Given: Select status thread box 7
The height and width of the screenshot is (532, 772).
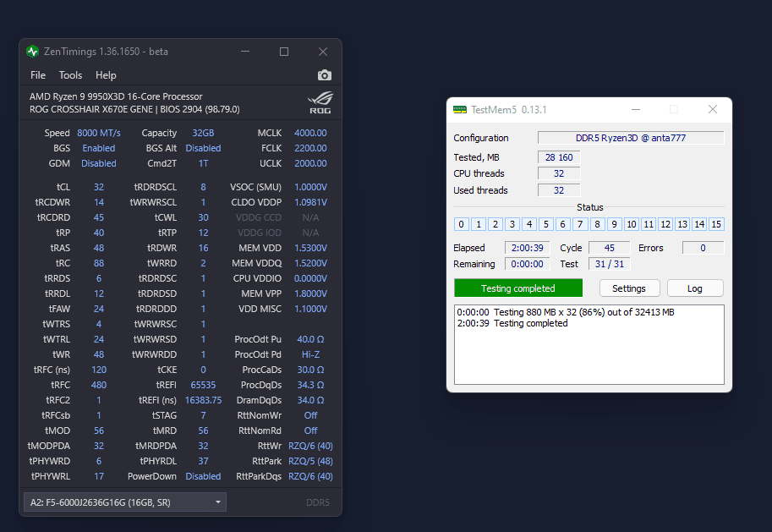Looking at the screenshot, I should click(580, 224).
